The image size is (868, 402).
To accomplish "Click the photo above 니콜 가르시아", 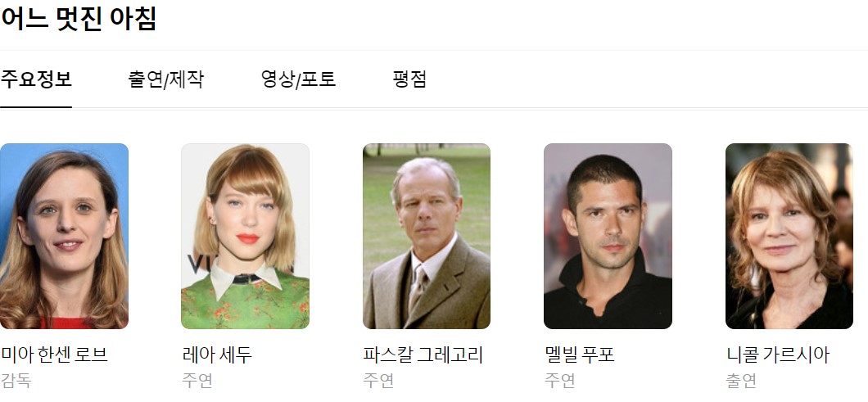I will (789, 236).
